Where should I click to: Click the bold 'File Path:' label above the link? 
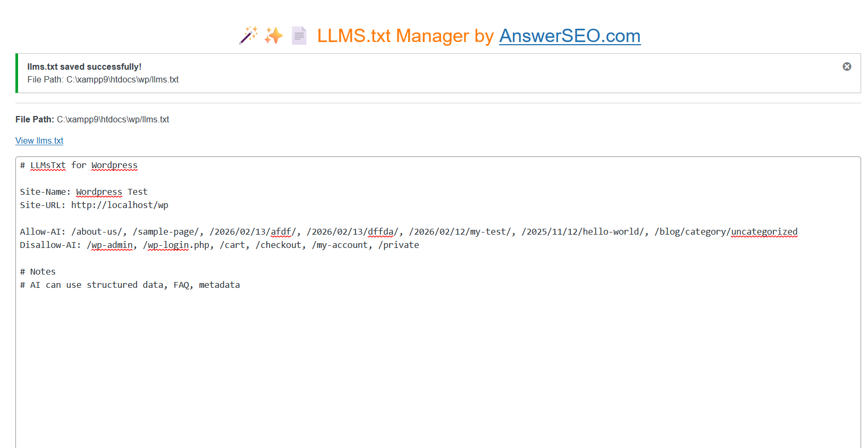click(35, 119)
